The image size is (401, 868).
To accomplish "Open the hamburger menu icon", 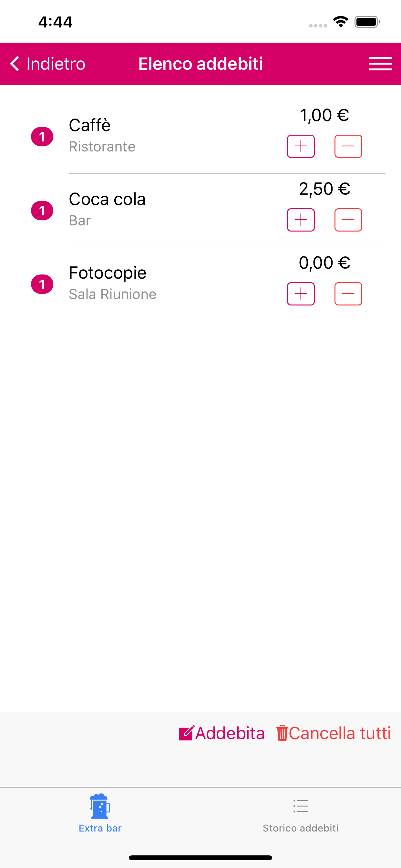I will click(x=380, y=64).
